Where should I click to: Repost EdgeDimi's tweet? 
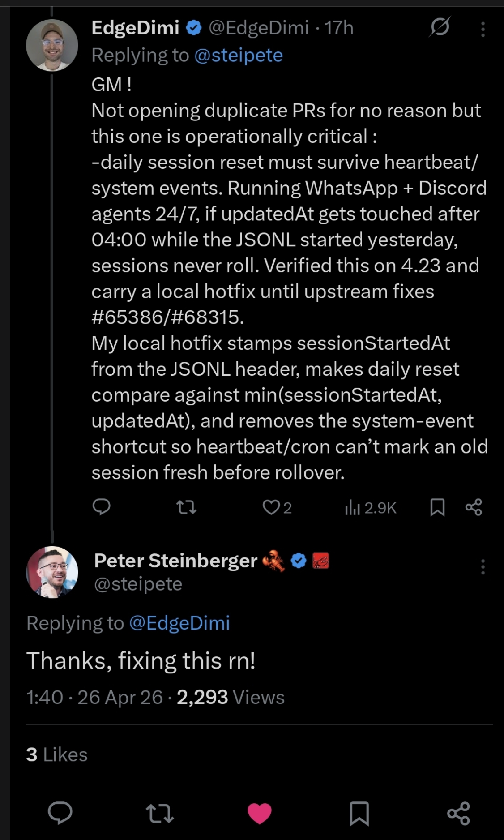click(x=186, y=507)
